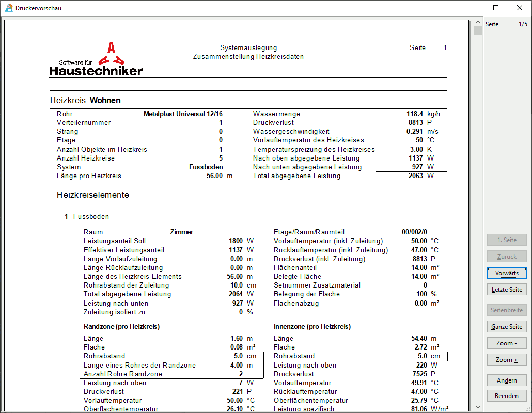Go to next page with Vorwärts
Viewport: 532px width, 413px height.
(x=507, y=273)
